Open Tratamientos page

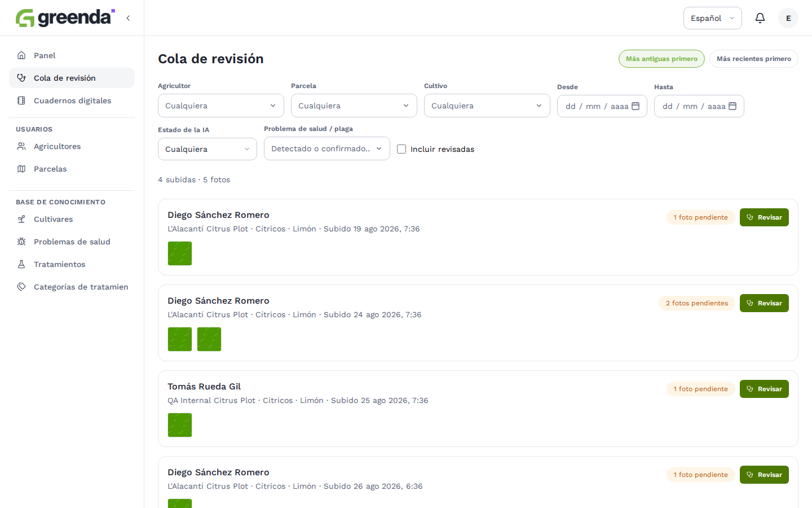tap(72, 264)
